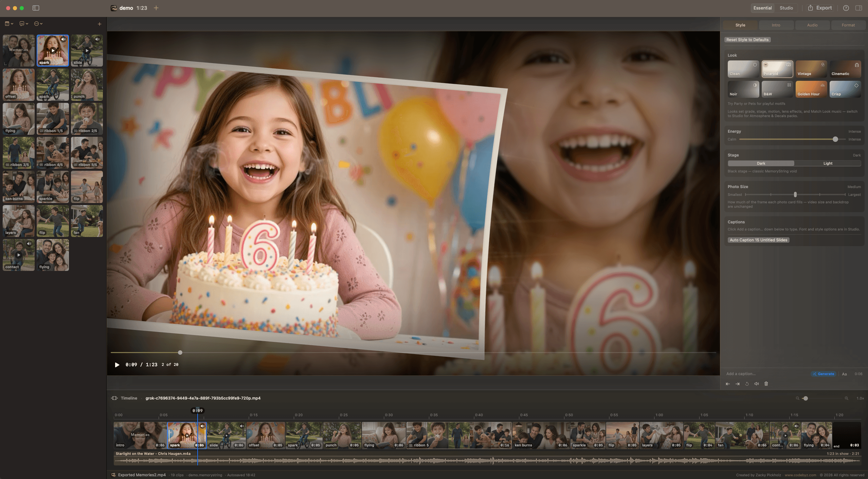Click the Add a caption field

click(x=767, y=374)
